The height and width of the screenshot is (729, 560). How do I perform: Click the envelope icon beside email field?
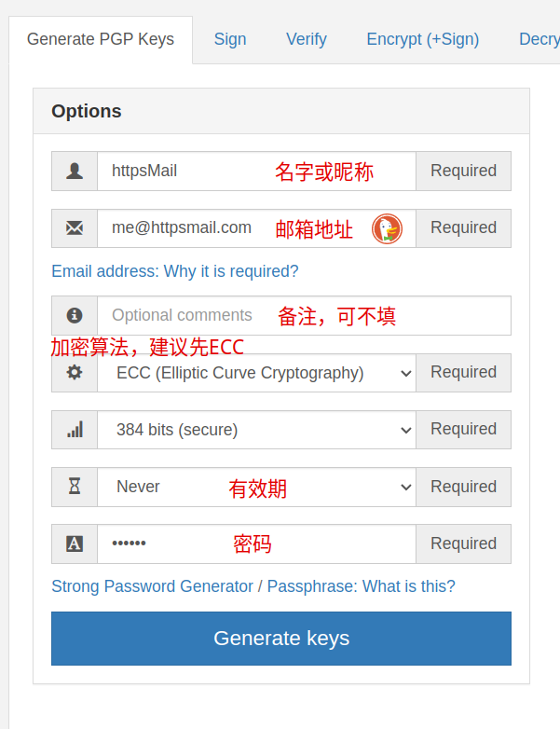(75, 228)
